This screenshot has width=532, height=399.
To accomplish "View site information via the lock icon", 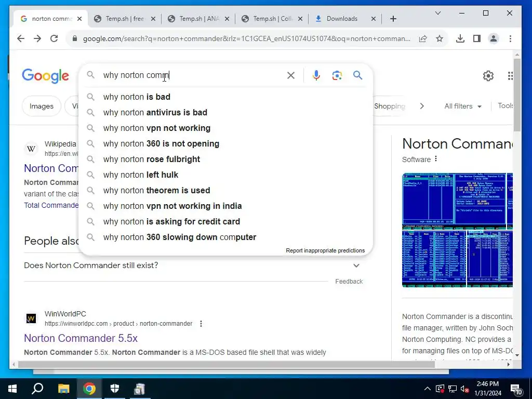I will [75, 38].
